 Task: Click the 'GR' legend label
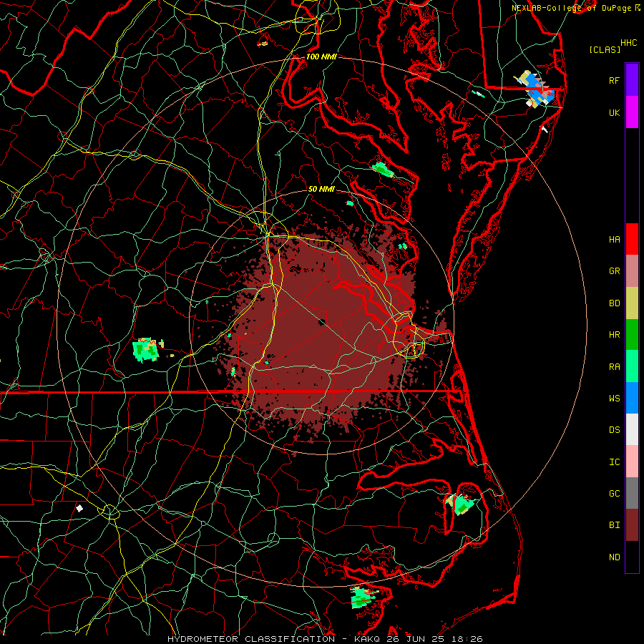pos(614,271)
